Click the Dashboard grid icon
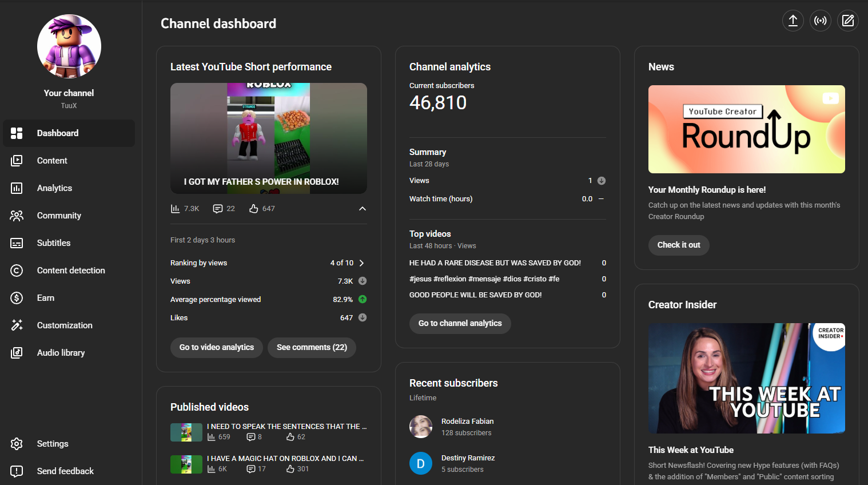 17,133
